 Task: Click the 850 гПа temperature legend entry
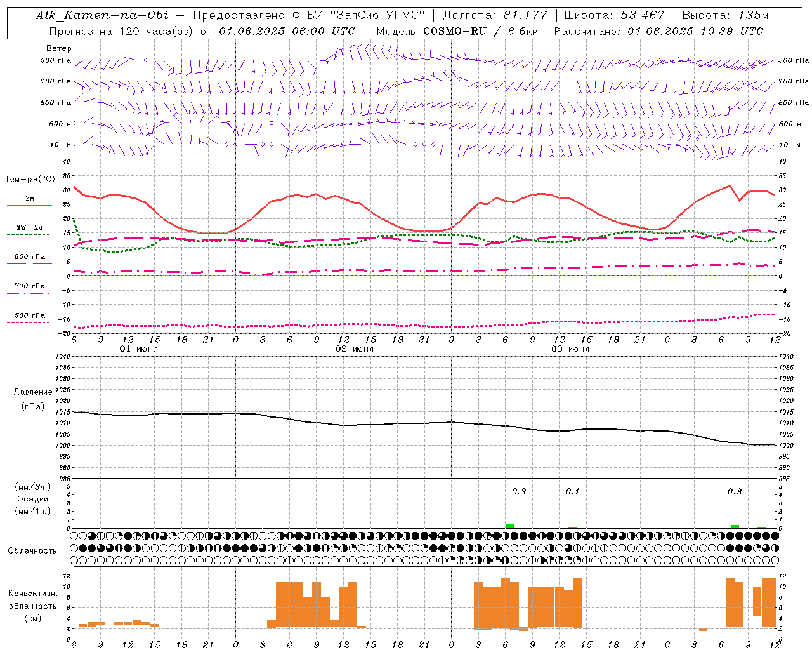point(30,257)
